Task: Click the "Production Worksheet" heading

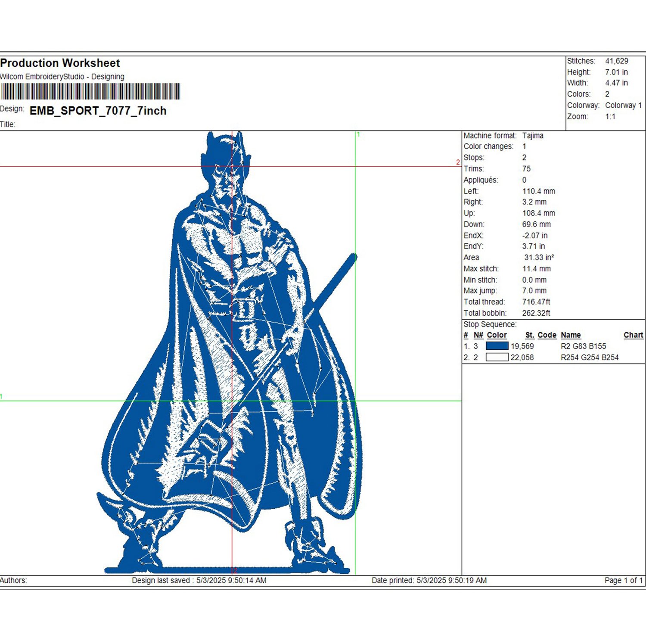Action: (x=60, y=63)
